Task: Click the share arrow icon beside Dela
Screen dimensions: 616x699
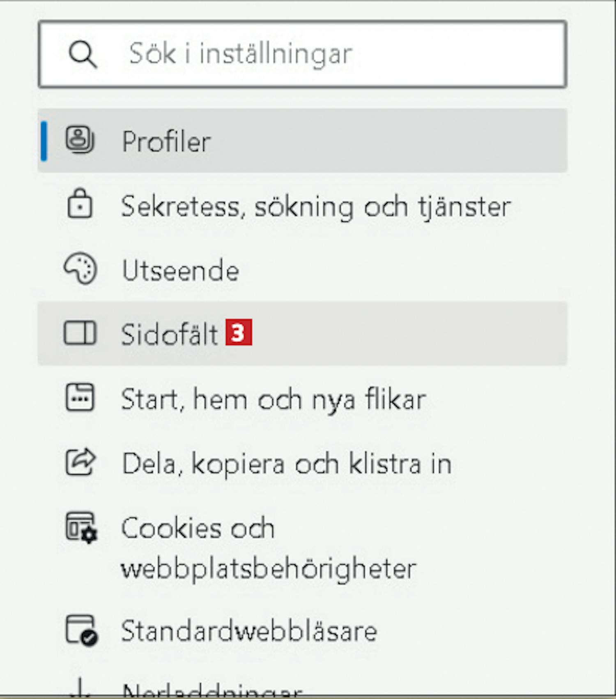Action: tap(80, 462)
